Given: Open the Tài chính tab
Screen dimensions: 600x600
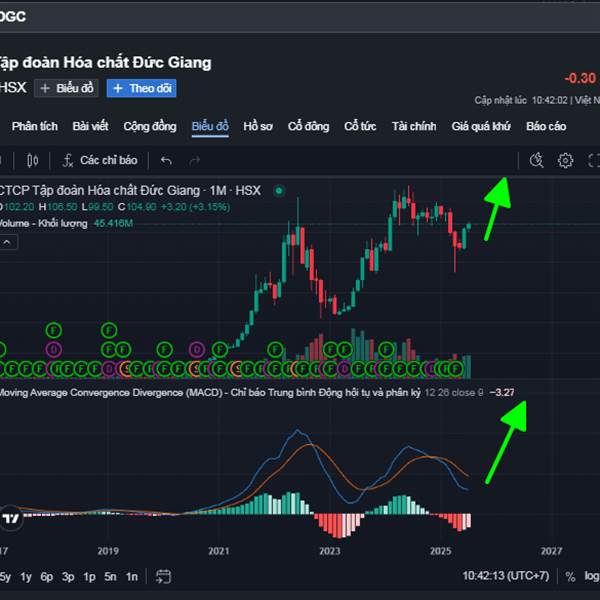Looking at the screenshot, I should point(414,126).
